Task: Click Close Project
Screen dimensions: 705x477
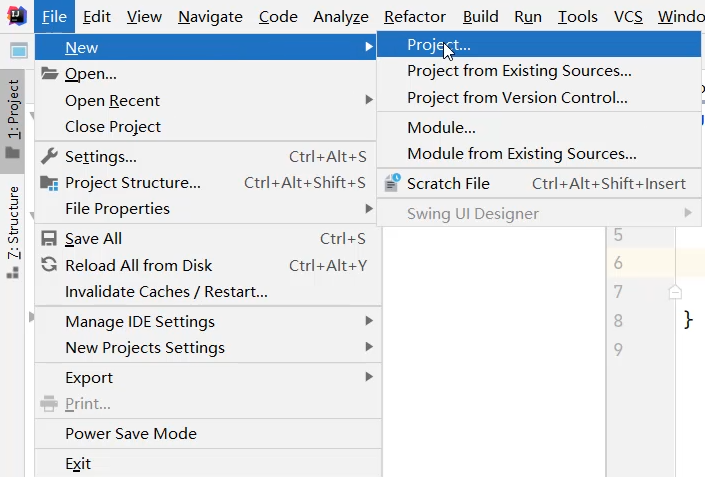Action: point(113,127)
